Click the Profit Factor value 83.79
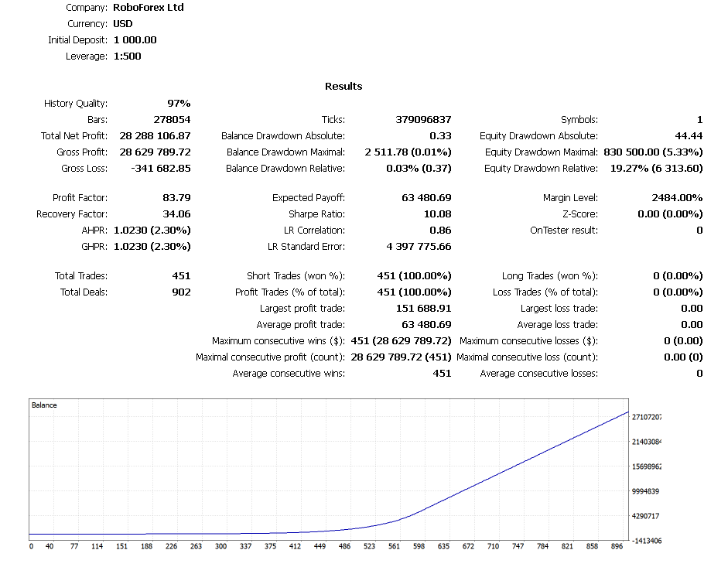This screenshot has height=574, width=728. [x=176, y=198]
